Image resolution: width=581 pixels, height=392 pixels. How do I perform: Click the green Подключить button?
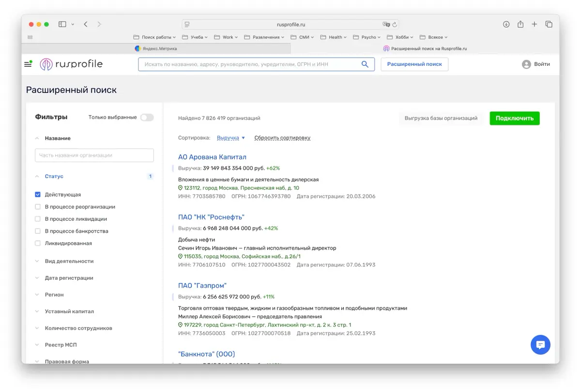[x=515, y=118]
